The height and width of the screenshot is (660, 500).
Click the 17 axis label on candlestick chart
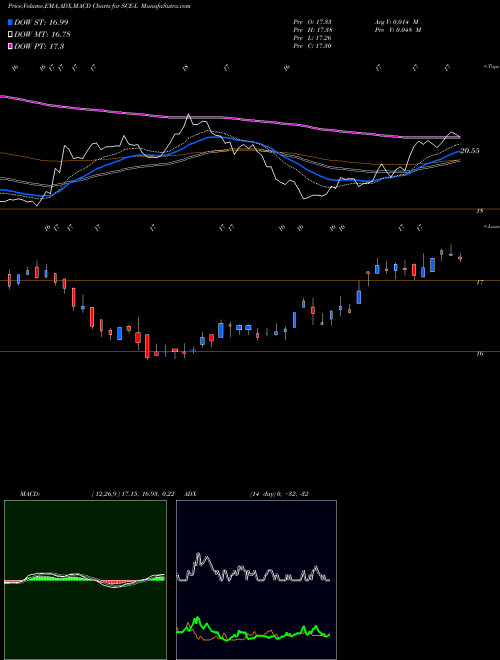click(480, 282)
